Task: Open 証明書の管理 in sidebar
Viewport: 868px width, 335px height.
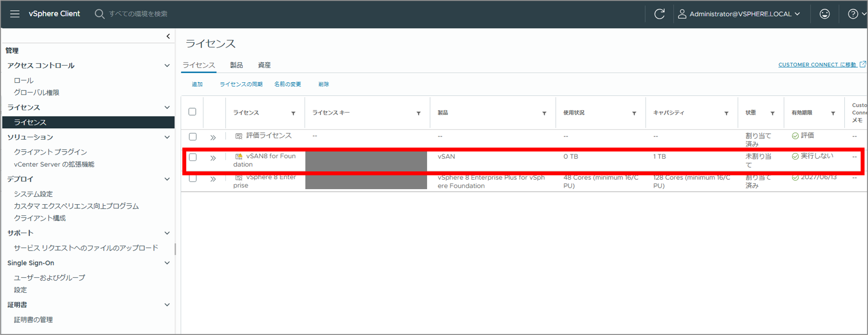Action: coord(33,320)
